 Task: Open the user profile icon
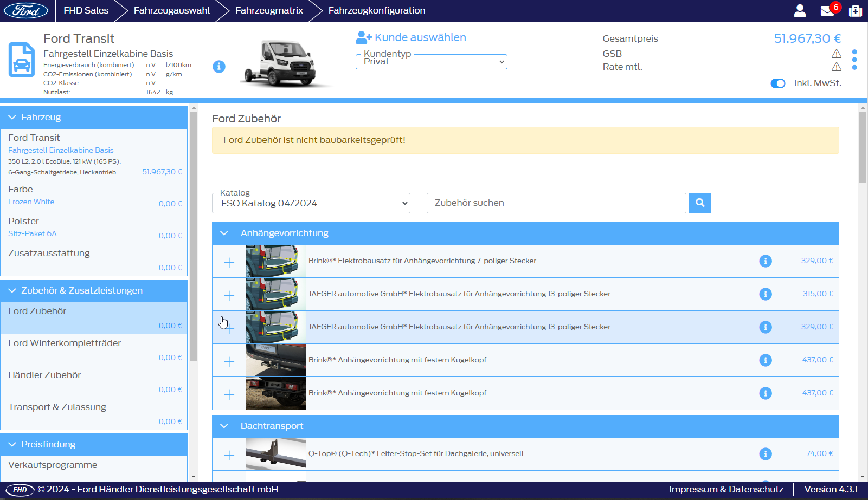800,11
